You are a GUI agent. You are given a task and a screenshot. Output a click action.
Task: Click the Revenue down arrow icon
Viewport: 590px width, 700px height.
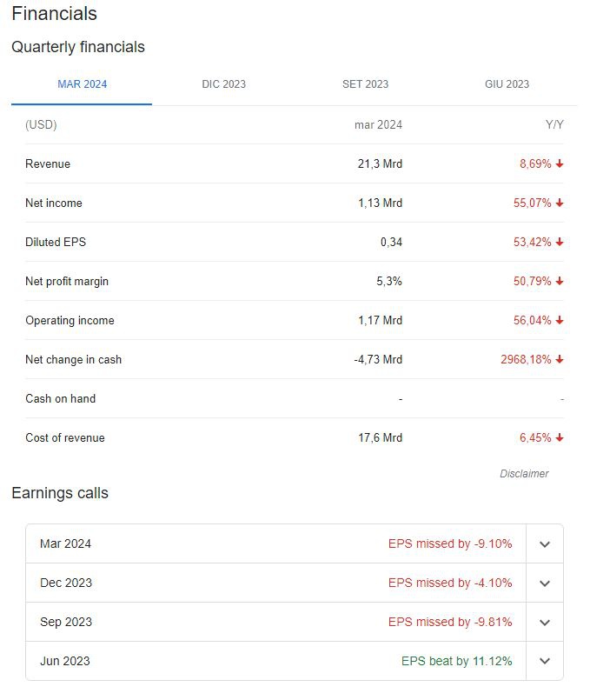560,163
